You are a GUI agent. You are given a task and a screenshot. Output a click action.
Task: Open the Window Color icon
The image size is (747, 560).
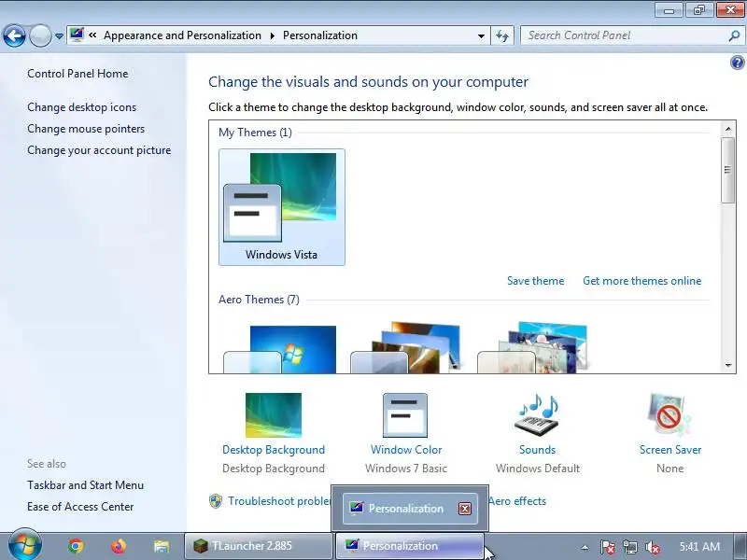(x=405, y=414)
